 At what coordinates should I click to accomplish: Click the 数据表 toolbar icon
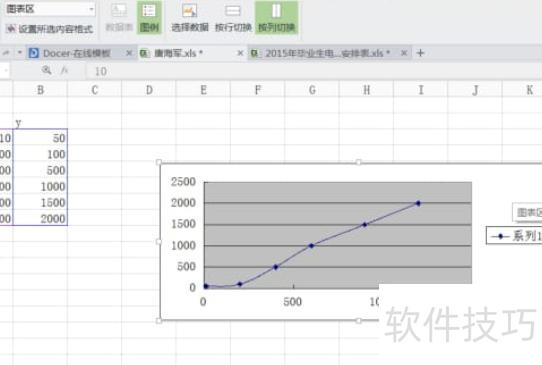(x=119, y=17)
